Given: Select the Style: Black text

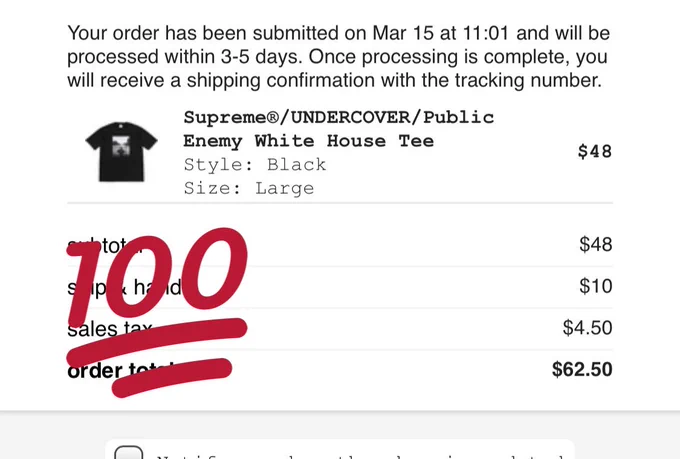Looking at the screenshot, I should click(x=255, y=164).
